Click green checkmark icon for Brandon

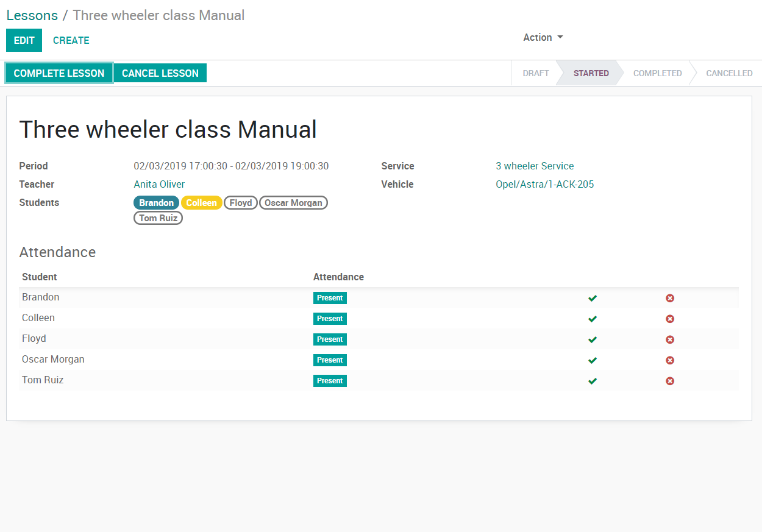click(592, 298)
